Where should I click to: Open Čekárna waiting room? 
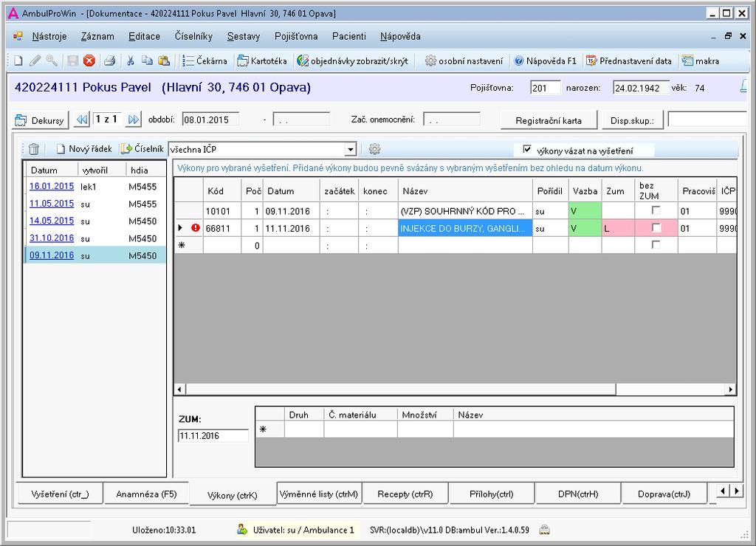point(205,61)
